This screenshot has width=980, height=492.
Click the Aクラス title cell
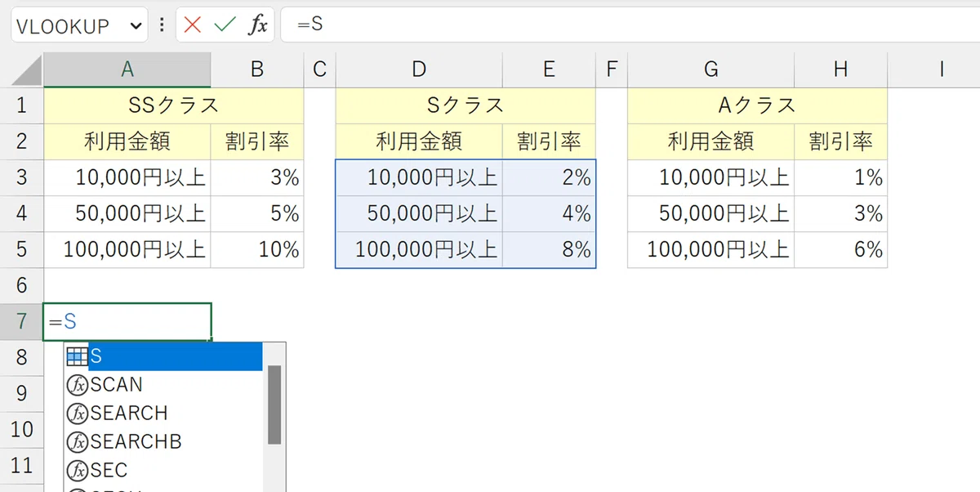tap(757, 105)
